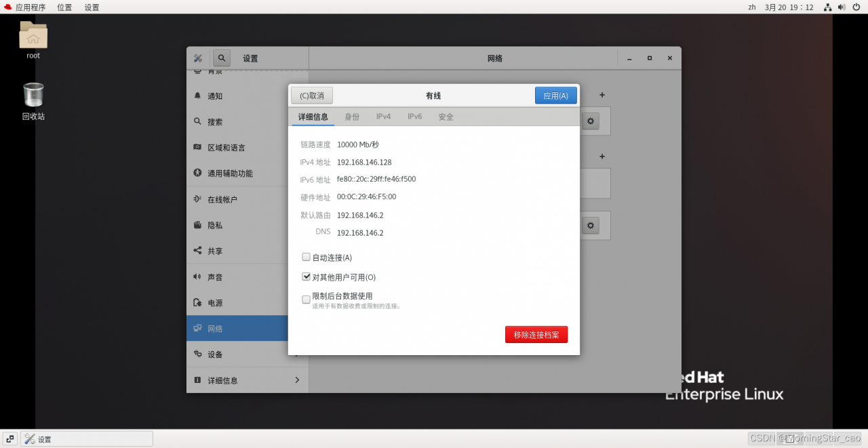Viewport: 868px width, 448px height.
Task: Click the 区域和语言 flag icon
Action: point(197,147)
